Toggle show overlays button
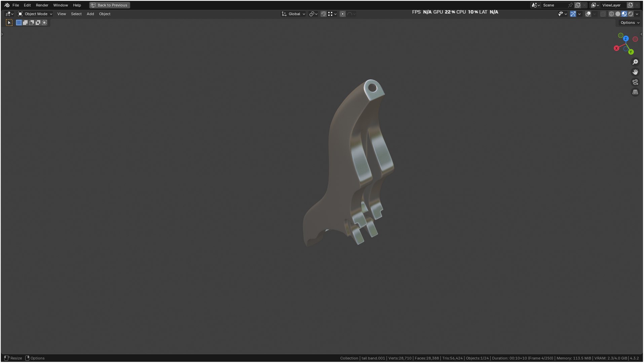This screenshot has height=363, width=644. [x=588, y=14]
